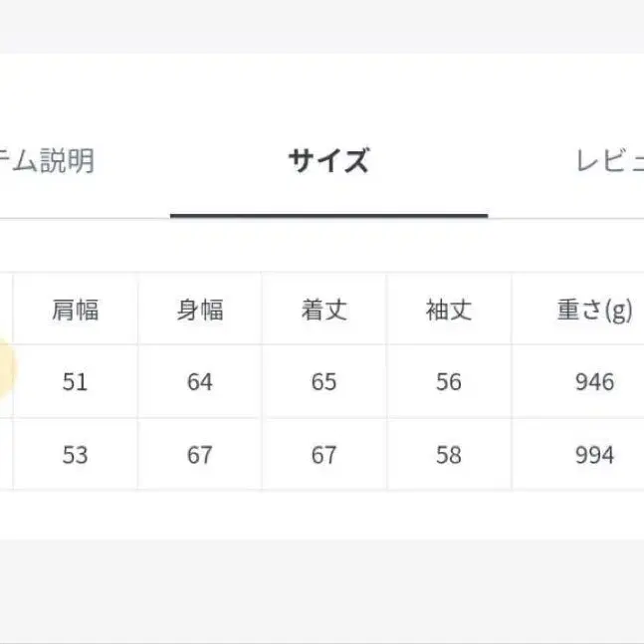
Task: Select the 64 value under 身幅
Action: (x=200, y=382)
